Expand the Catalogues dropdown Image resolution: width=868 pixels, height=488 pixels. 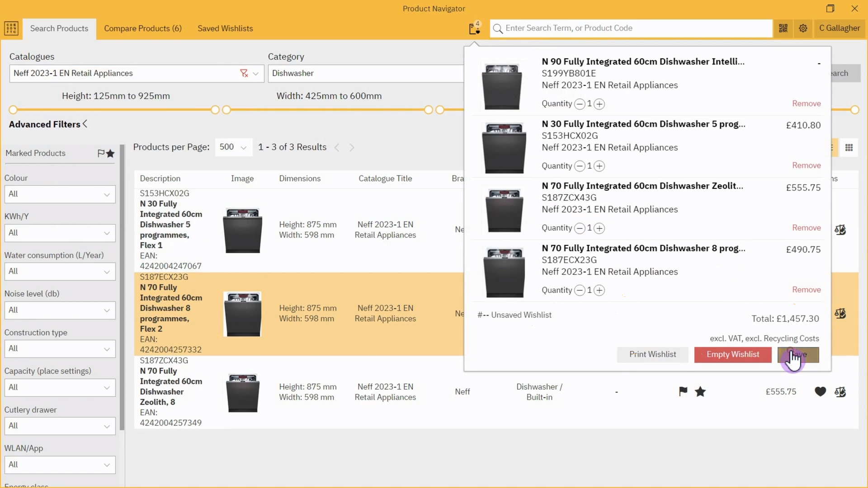pyautogui.click(x=256, y=74)
